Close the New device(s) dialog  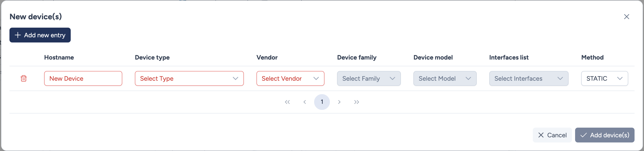(626, 17)
